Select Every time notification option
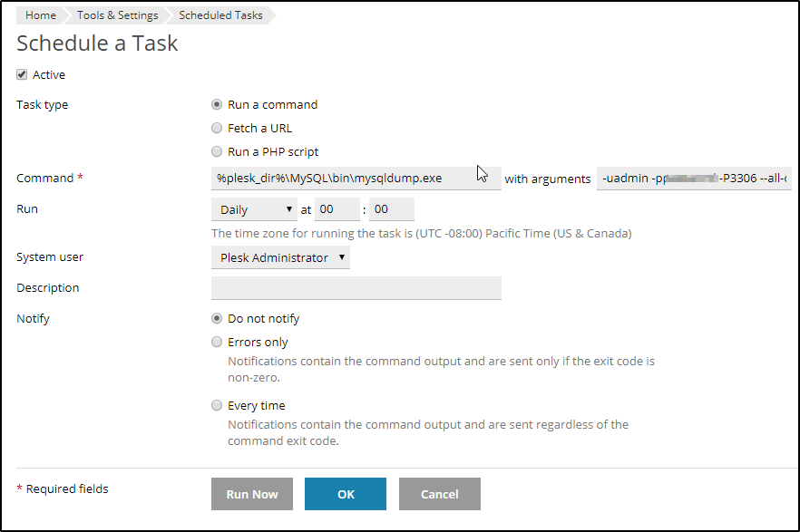 tap(217, 405)
